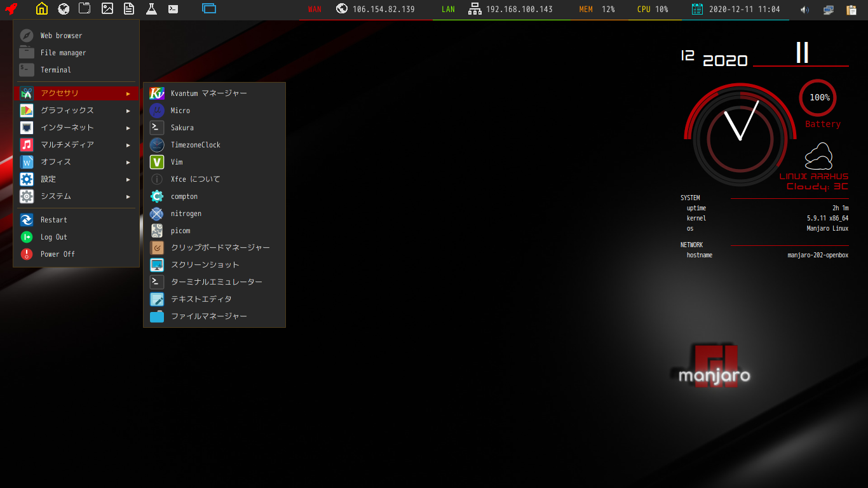Screen dimensions: 868x488
Task: Select the グラフィックス category
Action: click(x=76, y=111)
